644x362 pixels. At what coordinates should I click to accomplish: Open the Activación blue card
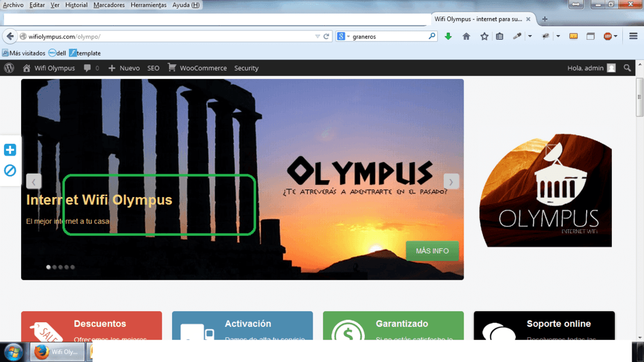point(242,326)
